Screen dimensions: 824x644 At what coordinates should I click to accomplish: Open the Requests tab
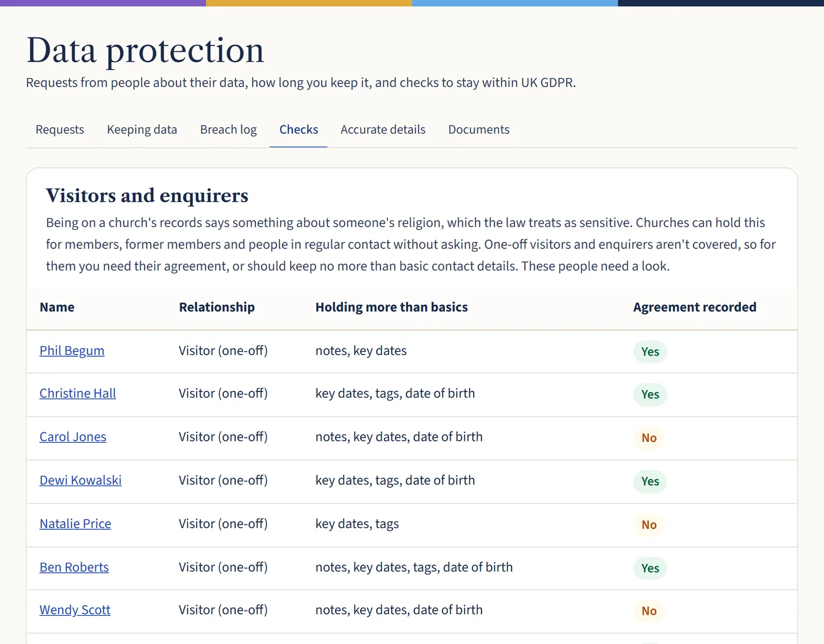(x=59, y=130)
